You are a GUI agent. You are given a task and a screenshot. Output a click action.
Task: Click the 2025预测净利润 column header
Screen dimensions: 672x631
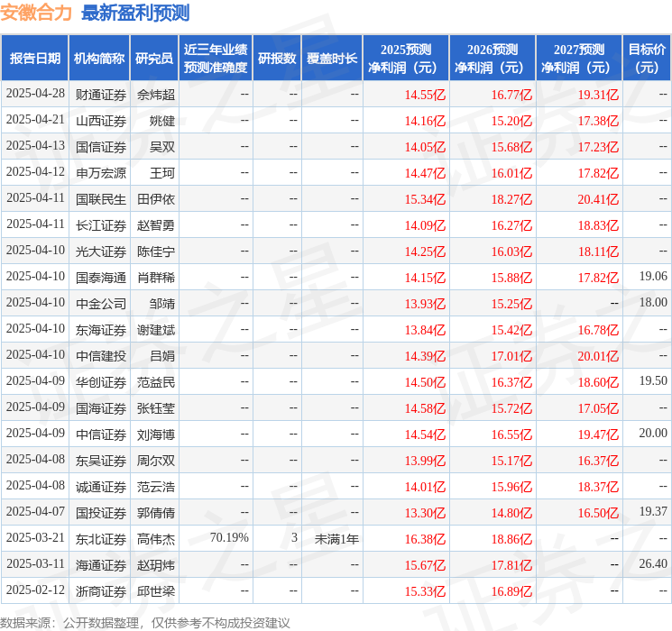pyautogui.click(x=405, y=59)
